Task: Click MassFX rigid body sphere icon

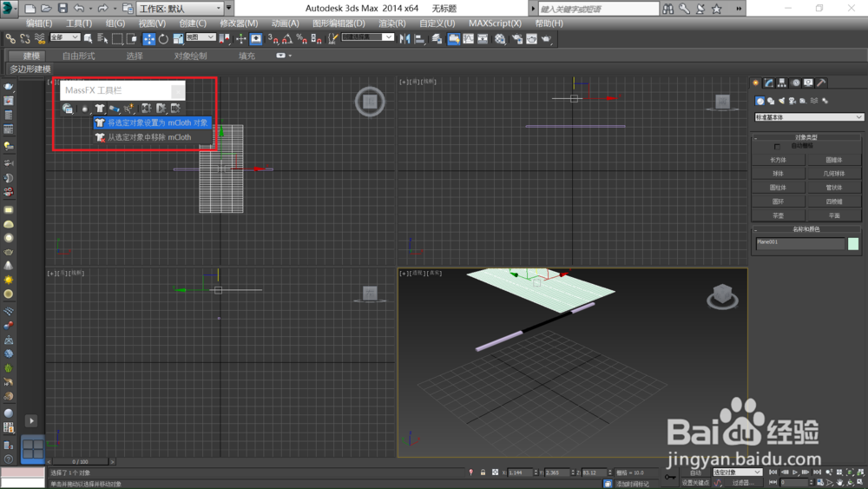Action: [84, 109]
